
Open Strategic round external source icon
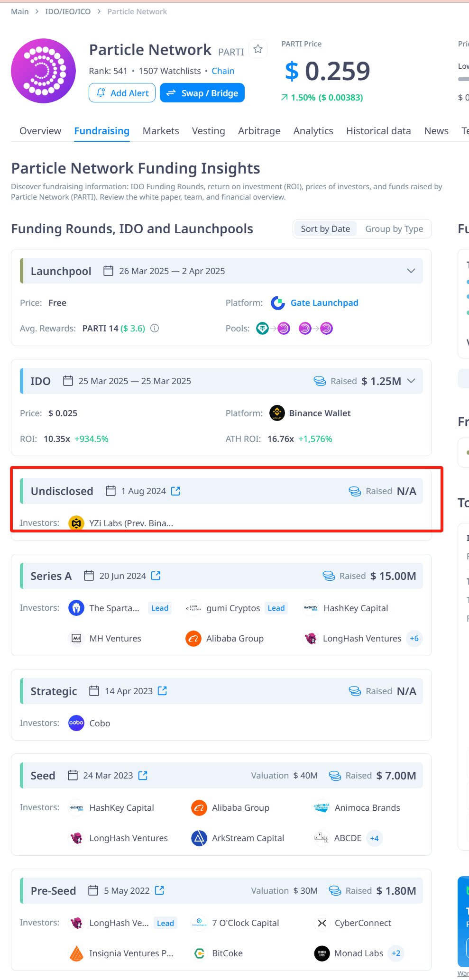(162, 691)
